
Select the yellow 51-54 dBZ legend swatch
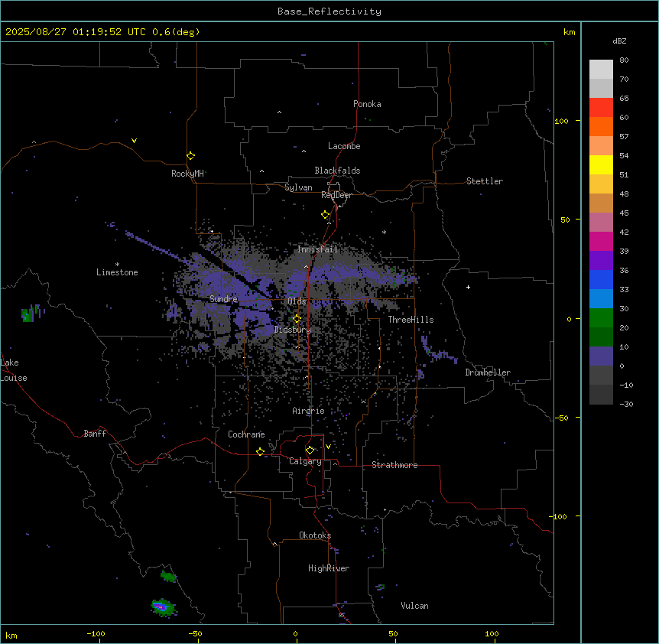[601, 164]
